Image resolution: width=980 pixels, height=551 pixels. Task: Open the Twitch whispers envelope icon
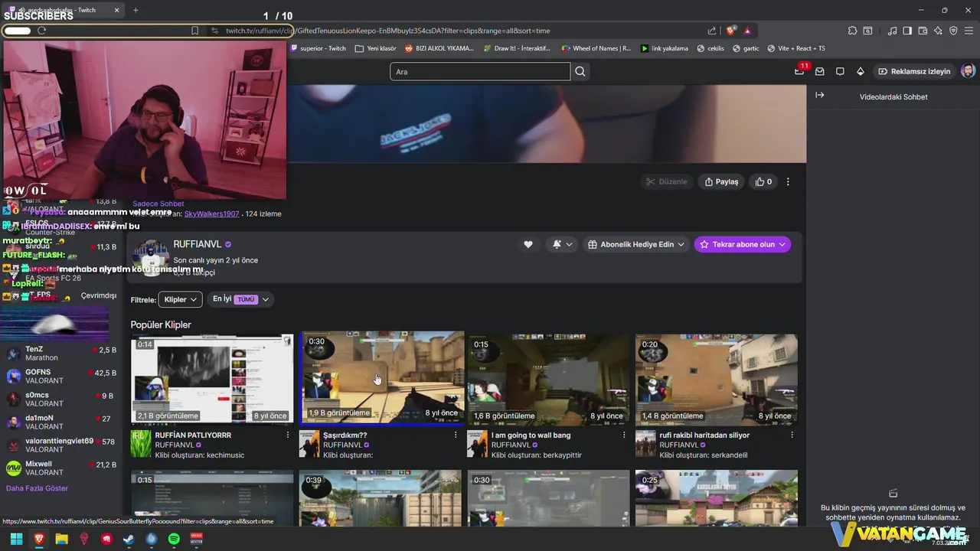coord(820,71)
